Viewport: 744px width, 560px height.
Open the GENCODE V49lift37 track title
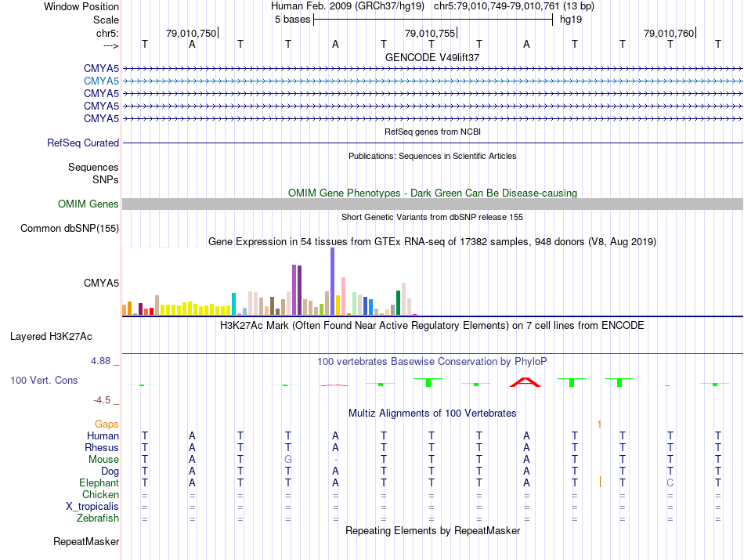(x=432, y=57)
